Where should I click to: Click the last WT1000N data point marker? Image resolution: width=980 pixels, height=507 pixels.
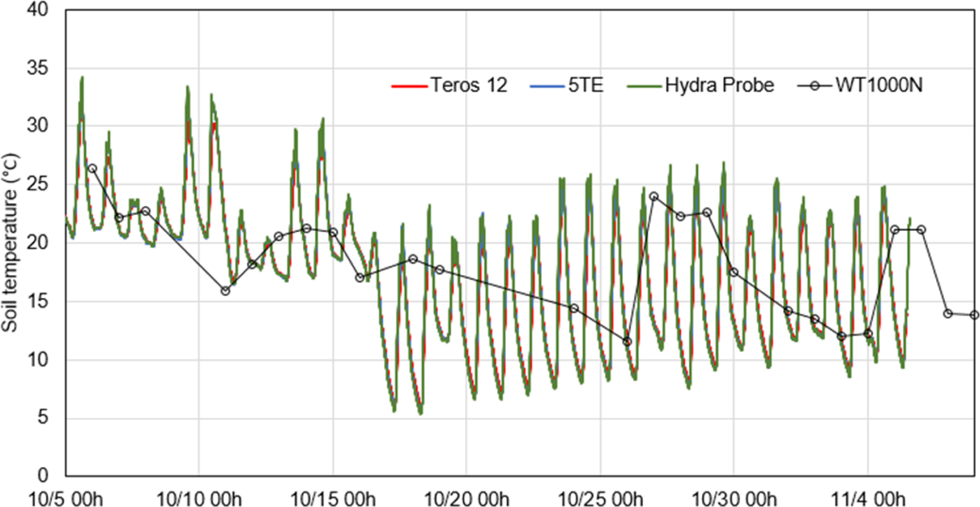click(974, 315)
